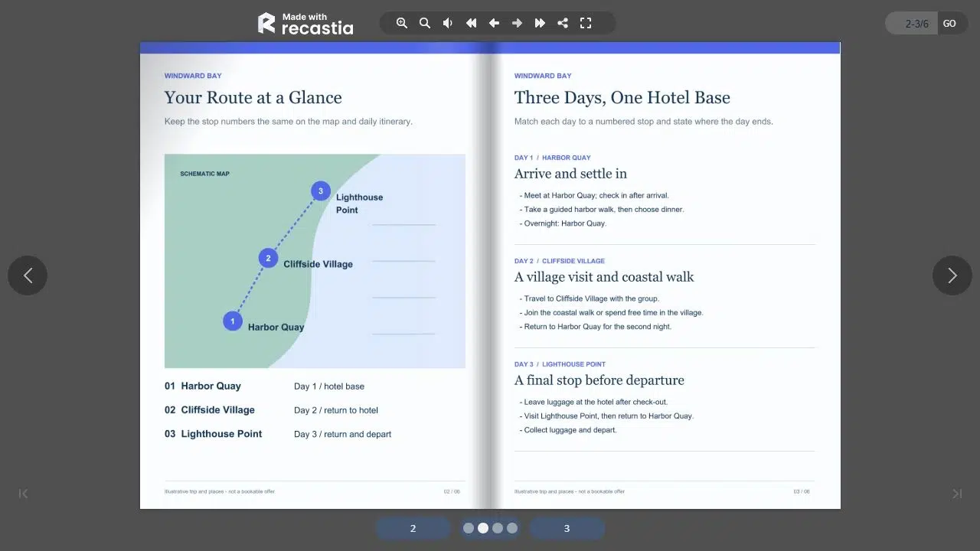This screenshot has height=551, width=980.
Task: Click the "A final stop before departure" heading
Action: (x=599, y=380)
